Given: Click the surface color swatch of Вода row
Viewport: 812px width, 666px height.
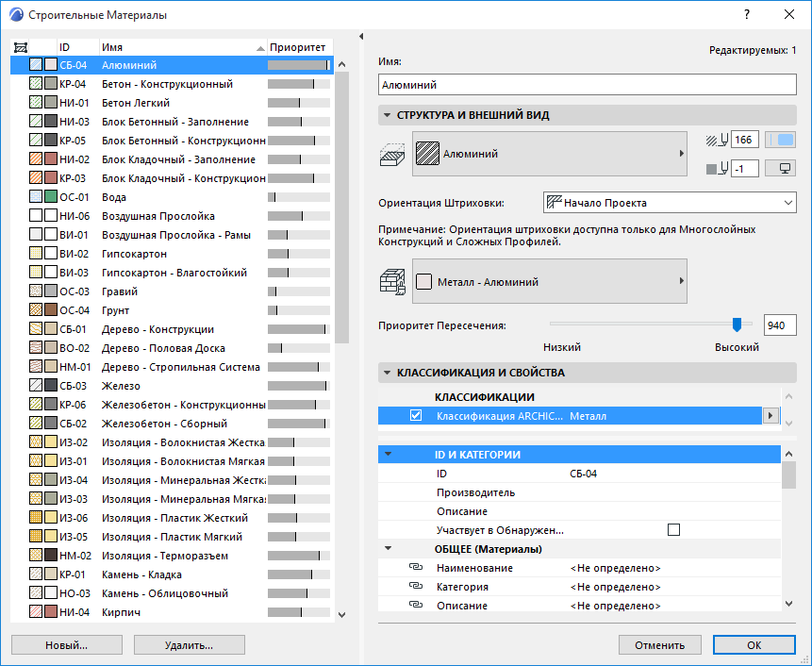Looking at the screenshot, I should tap(51, 197).
